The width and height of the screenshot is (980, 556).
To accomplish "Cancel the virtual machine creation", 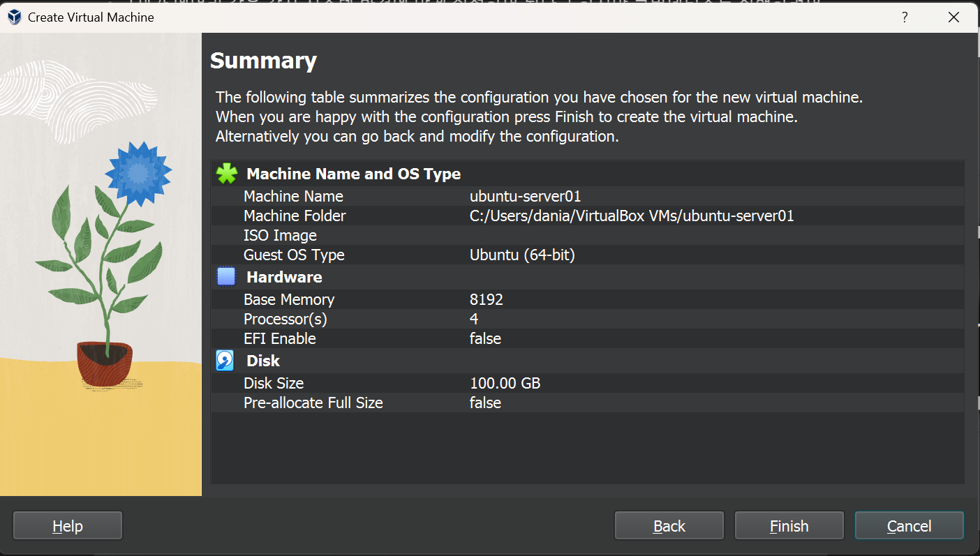I will [909, 526].
